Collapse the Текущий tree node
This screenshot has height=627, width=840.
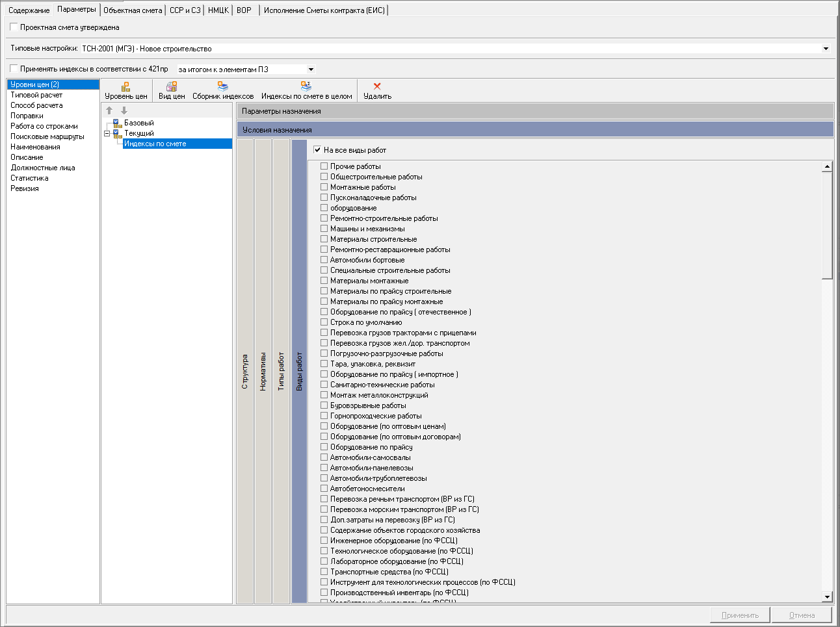coord(107,134)
